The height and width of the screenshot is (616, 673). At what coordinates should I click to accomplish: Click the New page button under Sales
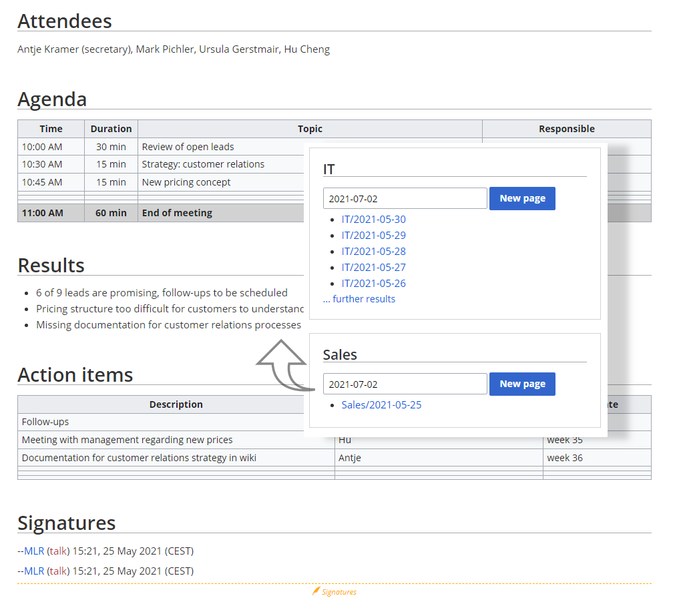(x=522, y=384)
